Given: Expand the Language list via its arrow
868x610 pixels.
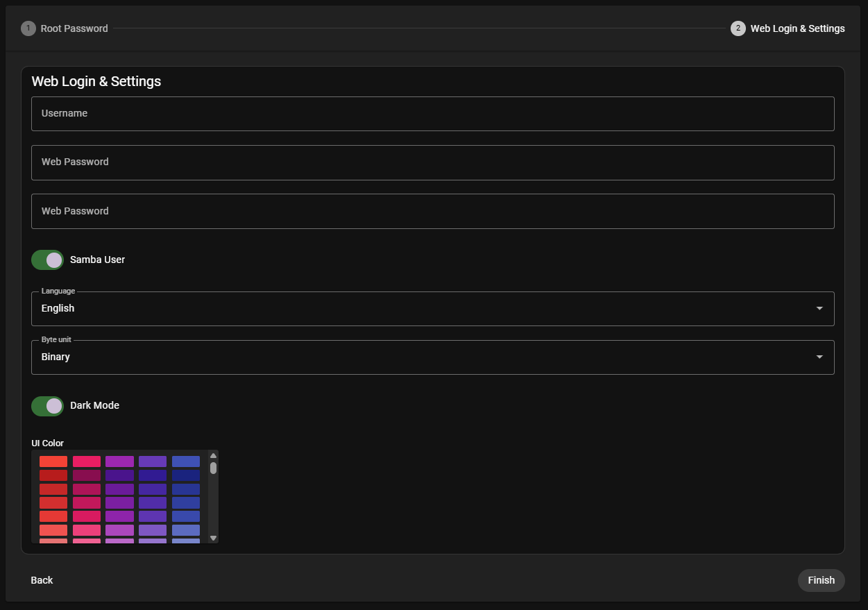Looking at the screenshot, I should click(x=819, y=308).
